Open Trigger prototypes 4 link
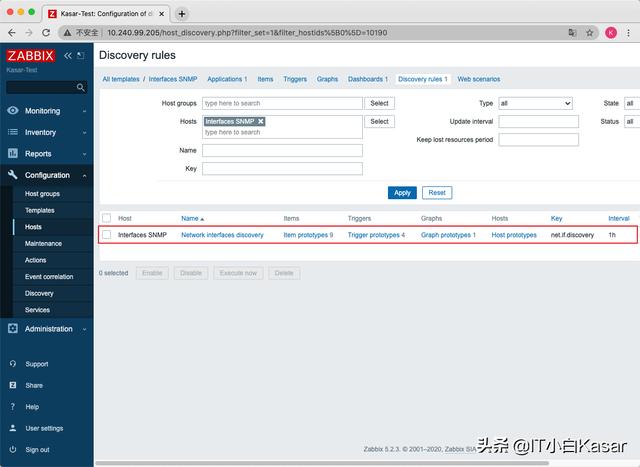Screen dimensions: 640x467 click(376, 235)
